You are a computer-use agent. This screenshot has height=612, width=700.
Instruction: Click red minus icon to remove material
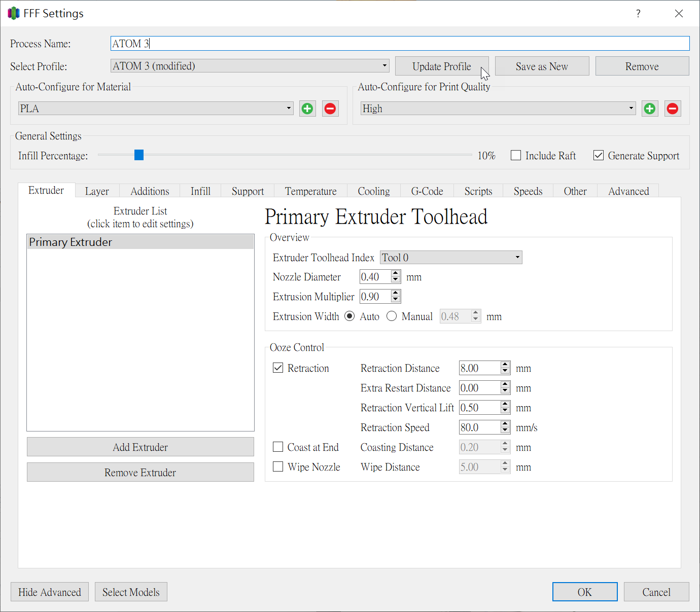click(330, 109)
